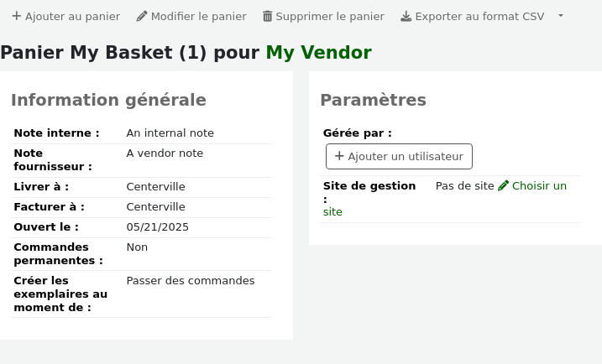Click the Information générale heading
The width and height of the screenshot is (602, 364).
point(108,100)
